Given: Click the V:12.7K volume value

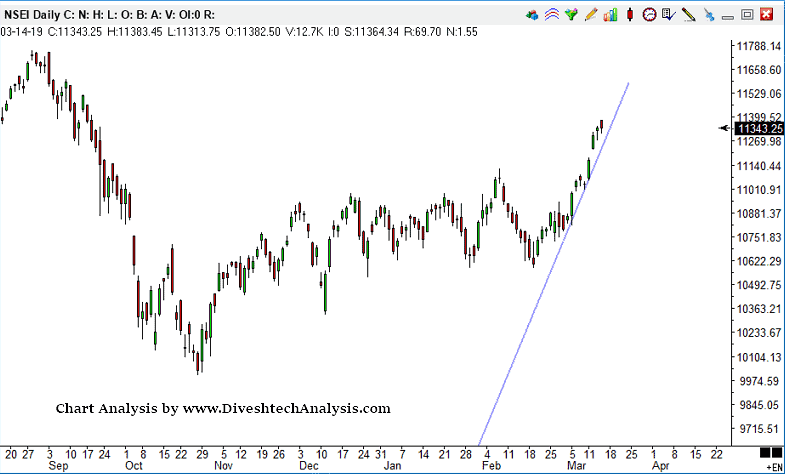Looking at the screenshot, I should (x=305, y=32).
